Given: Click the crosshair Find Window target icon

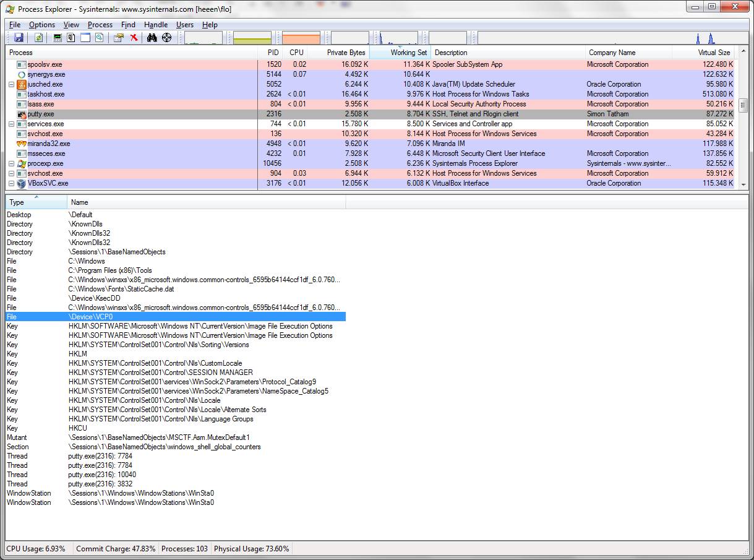Looking at the screenshot, I should click(166, 38).
